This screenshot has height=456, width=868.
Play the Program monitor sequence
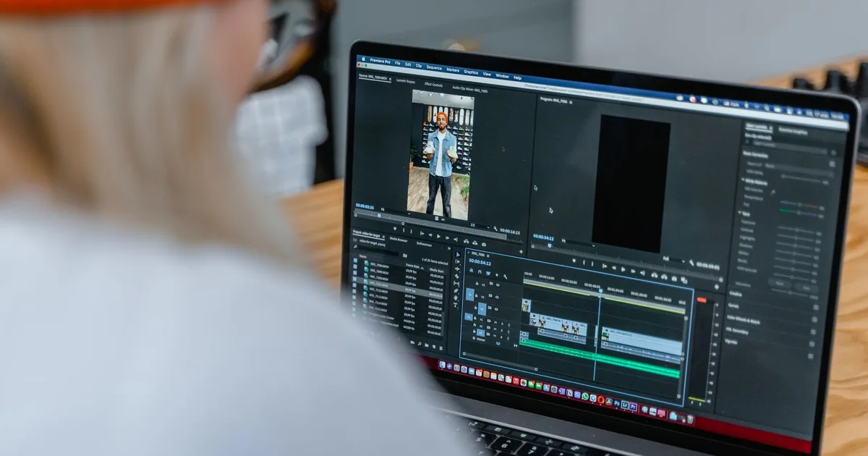624,269
